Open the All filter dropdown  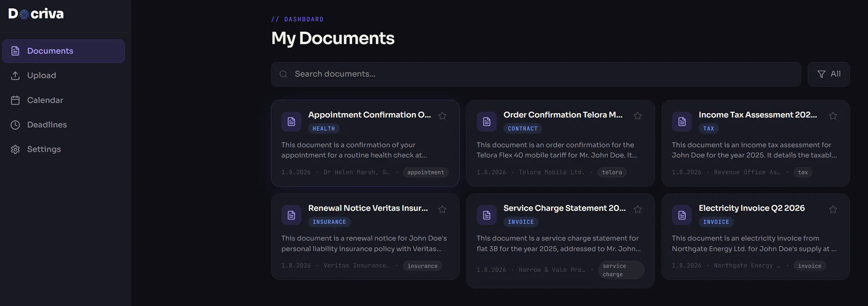(x=829, y=74)
